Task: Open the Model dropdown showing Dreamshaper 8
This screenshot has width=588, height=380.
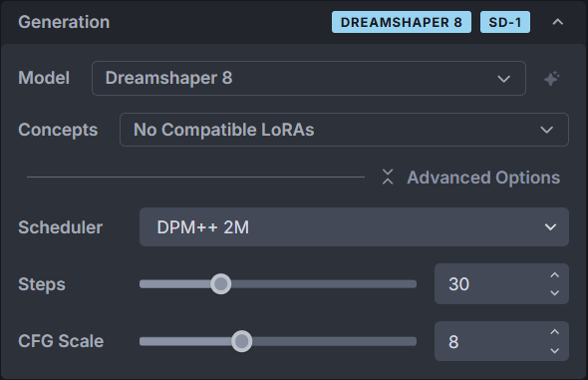Action: pos(309,79)
